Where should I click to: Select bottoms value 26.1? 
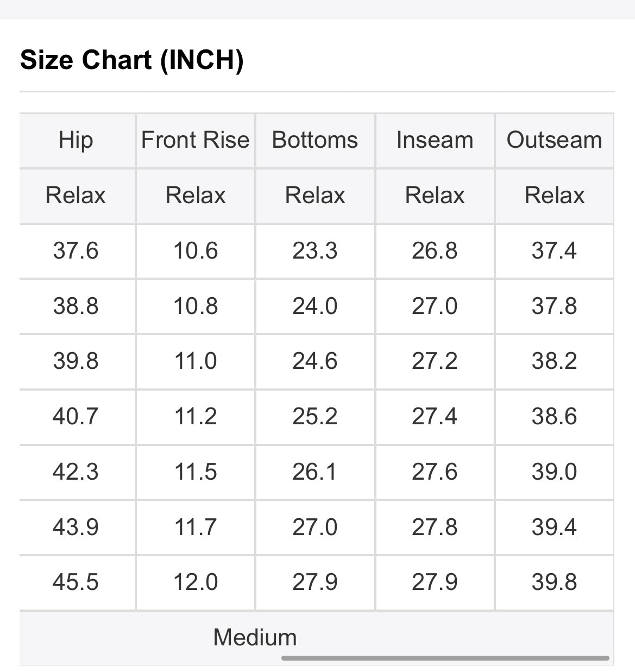(x=315, y=472)
